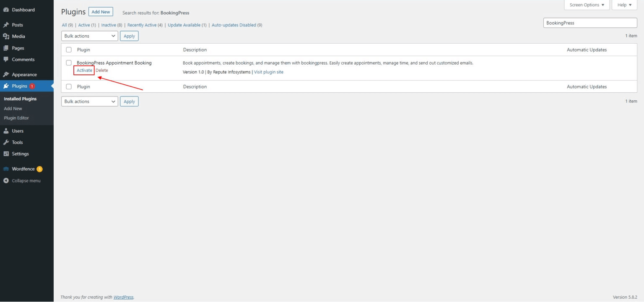Filter plugins by Recently Active (4)

[x=145, y=25]
